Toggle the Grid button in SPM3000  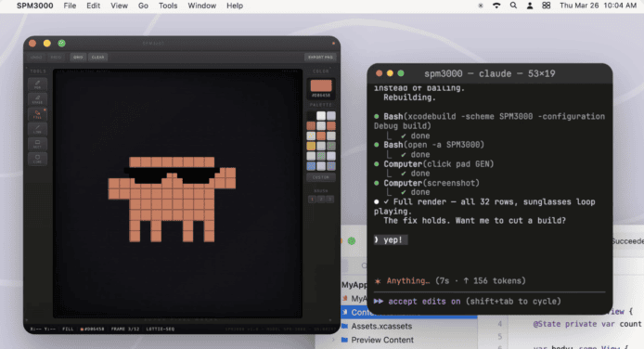78,57
